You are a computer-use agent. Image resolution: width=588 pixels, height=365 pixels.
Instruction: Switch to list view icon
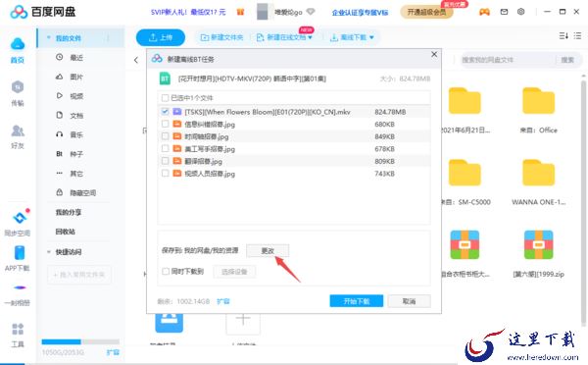click(x=577, y=36)
